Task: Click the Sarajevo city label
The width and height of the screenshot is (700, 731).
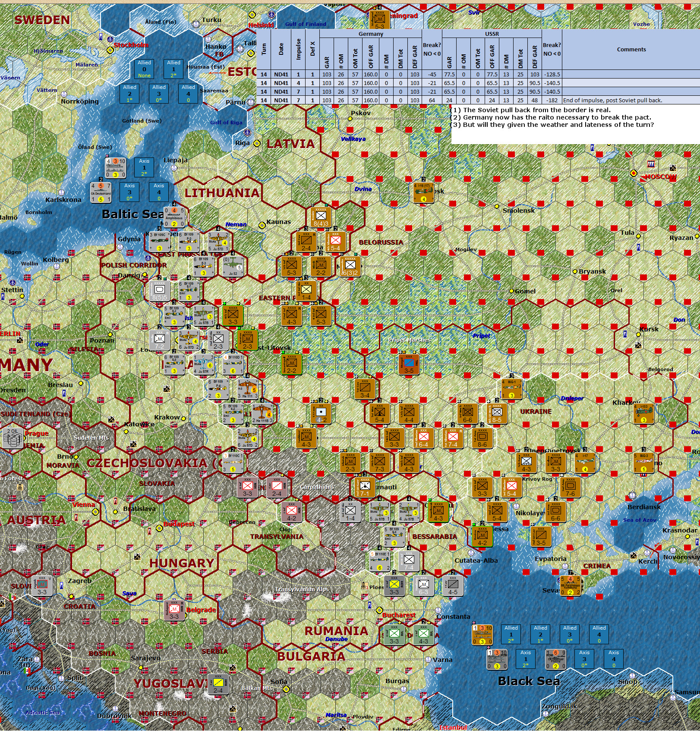Action: point(145,658)
